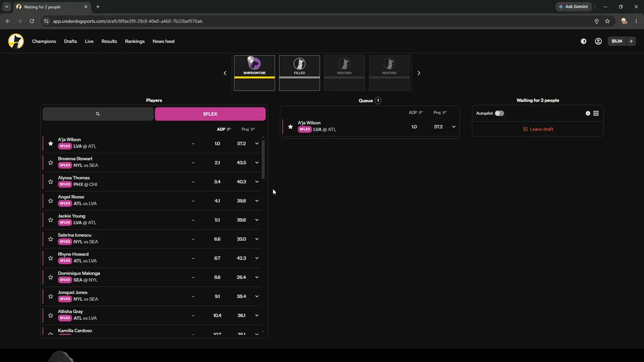This screenshot has width=644, height=362.
Task: Star Angel Reese to queue
Action: (50, 201)
